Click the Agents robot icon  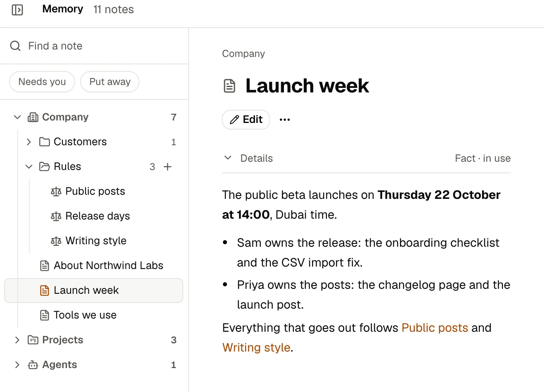coord(33,365)
